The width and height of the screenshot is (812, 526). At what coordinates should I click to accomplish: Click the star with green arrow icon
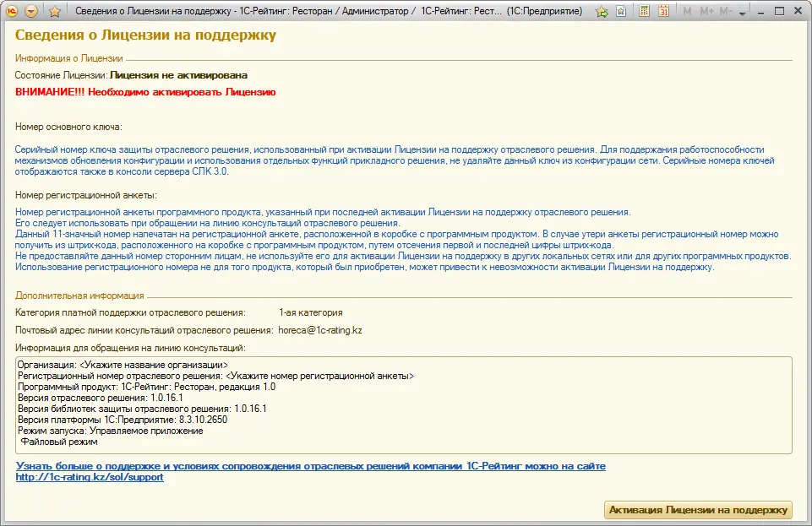point(602,12)
